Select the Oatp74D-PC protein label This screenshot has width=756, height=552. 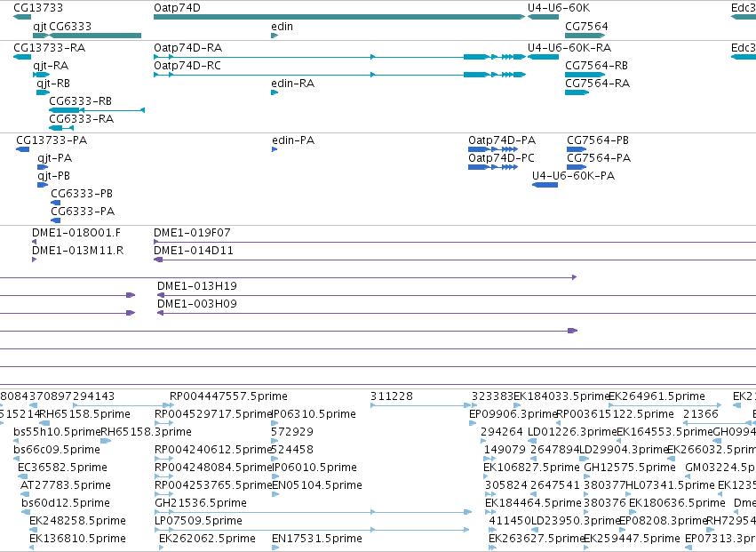[x=501, y=158]
